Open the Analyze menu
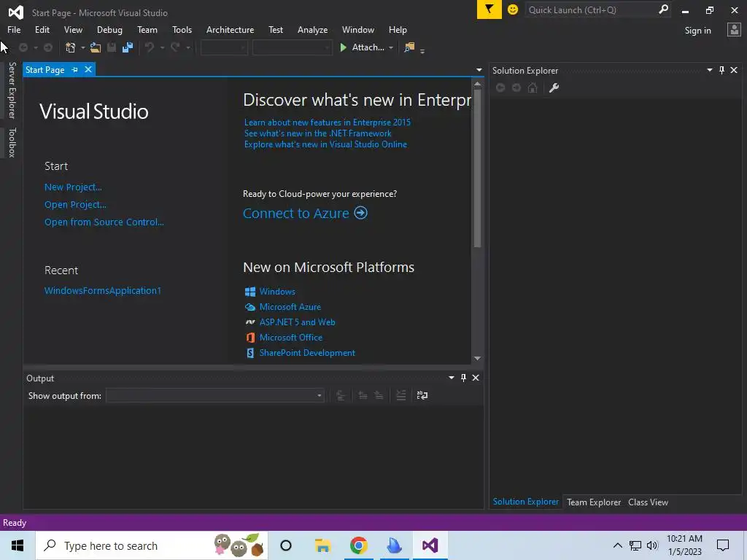Viewport: 747px width, 560px height. click(x=312, y=29)
